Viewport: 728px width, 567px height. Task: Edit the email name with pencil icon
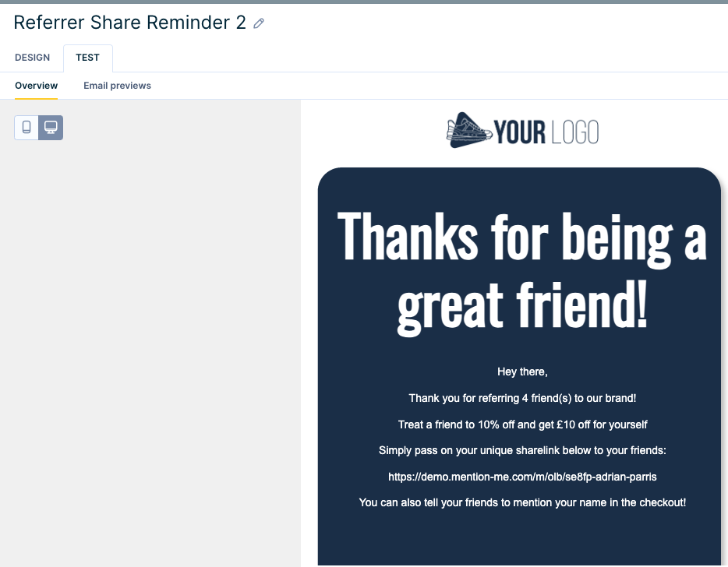pyautogui.click(x=259, y=23)
